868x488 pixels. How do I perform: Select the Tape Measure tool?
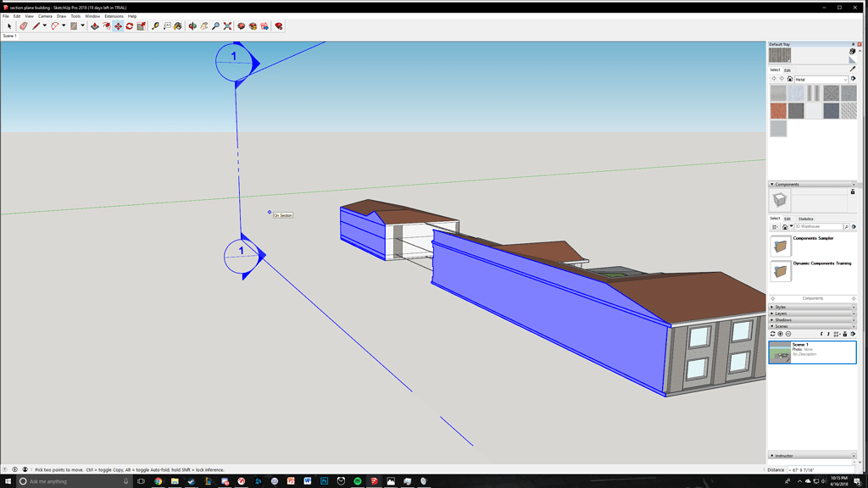point(155,26)
